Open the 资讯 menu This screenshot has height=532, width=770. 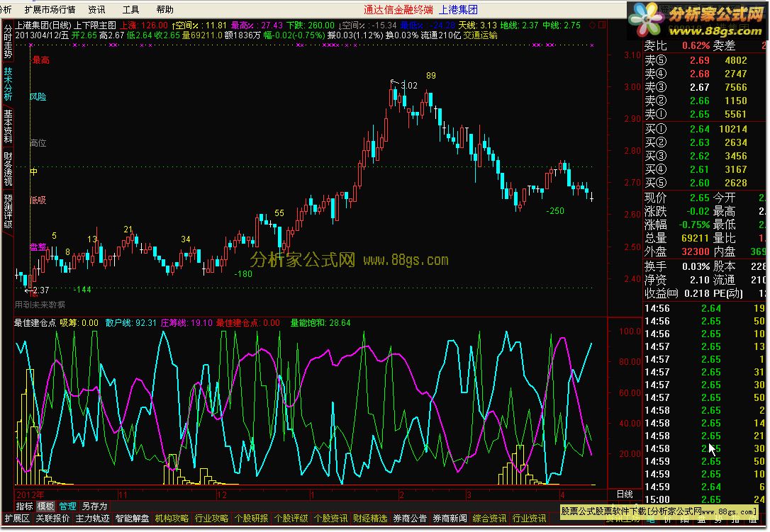click(x=96, y=9)
